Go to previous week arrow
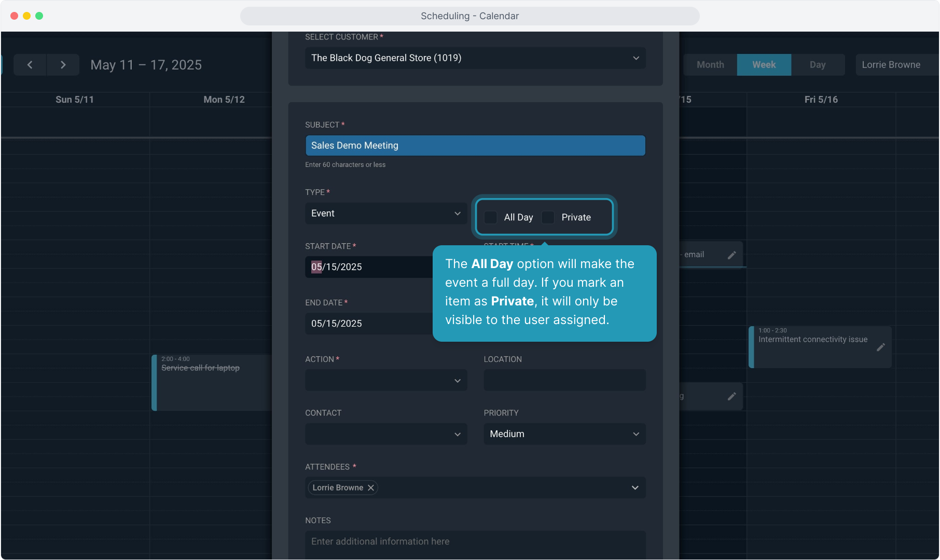This screenshot has height=560, width=940. point(30,65)
